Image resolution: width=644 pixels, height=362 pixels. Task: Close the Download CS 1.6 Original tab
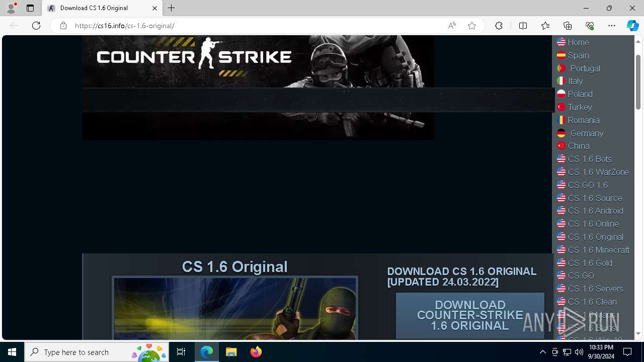[x=155, y=8]
